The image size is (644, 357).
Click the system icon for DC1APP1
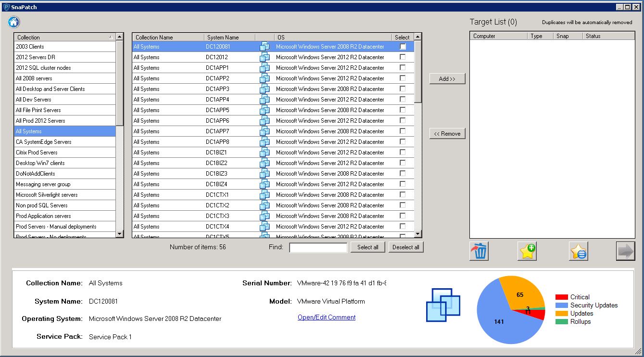point(265,68)
